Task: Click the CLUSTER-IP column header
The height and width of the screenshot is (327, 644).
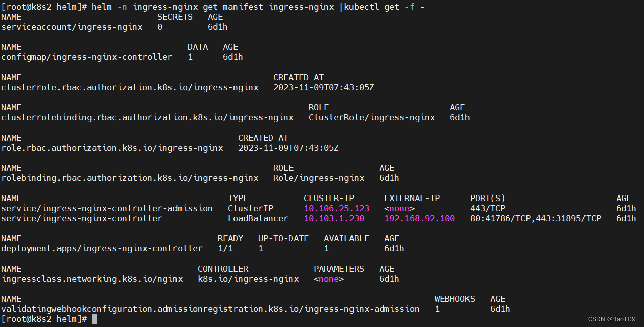Action: point(329,198)
